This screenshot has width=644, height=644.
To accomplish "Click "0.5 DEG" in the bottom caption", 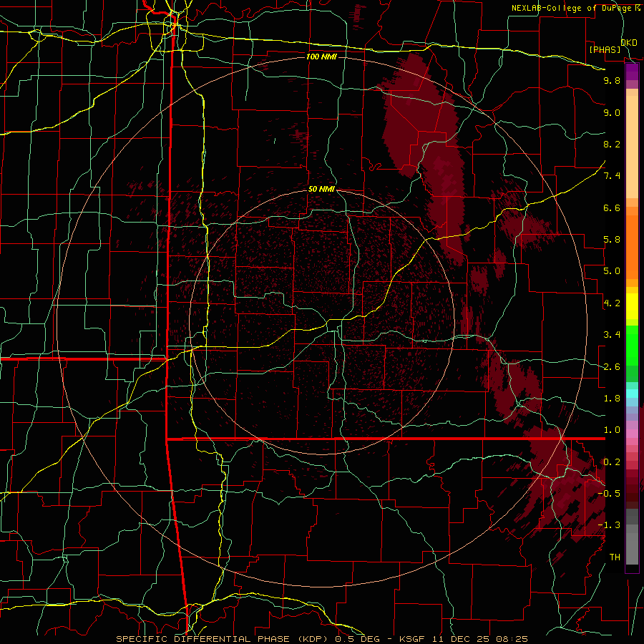I will (356, 639).
